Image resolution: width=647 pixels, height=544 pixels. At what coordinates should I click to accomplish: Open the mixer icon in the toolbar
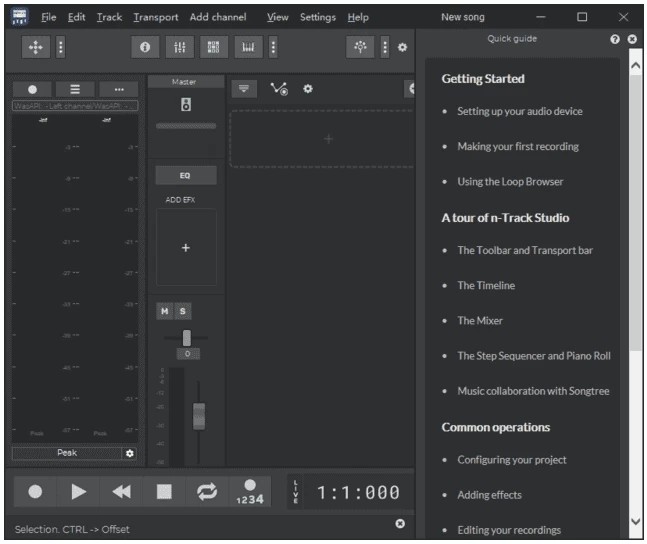tap(179, 47)
